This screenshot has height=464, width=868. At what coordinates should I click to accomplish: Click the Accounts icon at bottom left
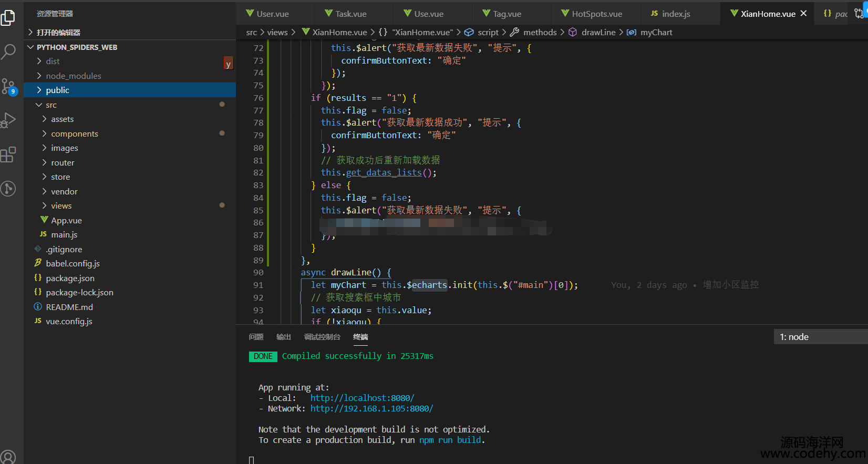pyautogui.click(x=8, y=456)
